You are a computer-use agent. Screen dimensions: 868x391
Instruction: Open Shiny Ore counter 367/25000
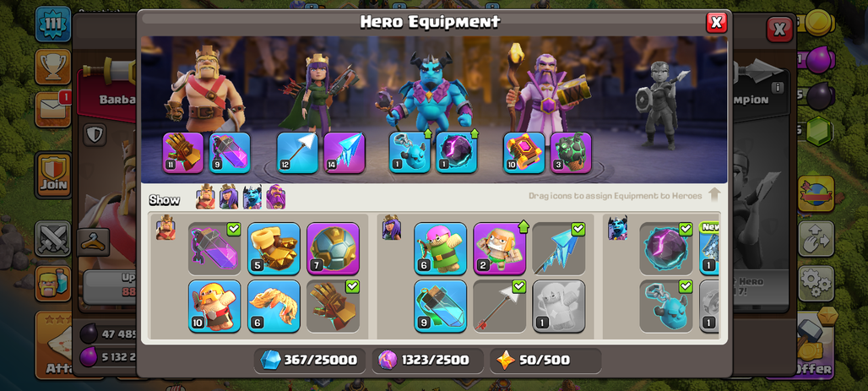(x=310, y=361)
